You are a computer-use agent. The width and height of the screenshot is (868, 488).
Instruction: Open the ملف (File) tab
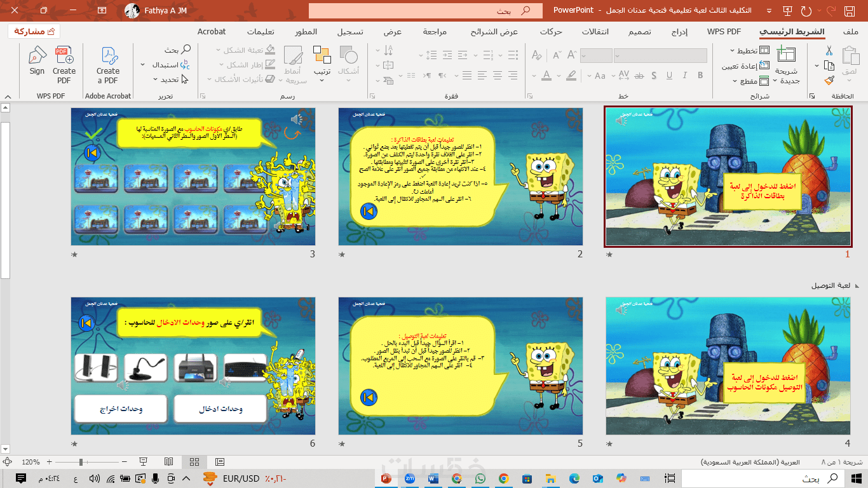click(x=850, y=32)
